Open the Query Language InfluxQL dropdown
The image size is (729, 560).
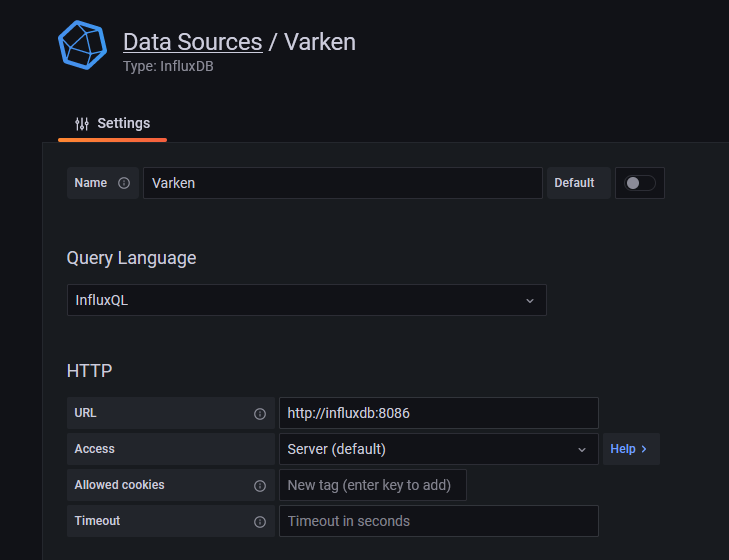click(x=307, y=300)
